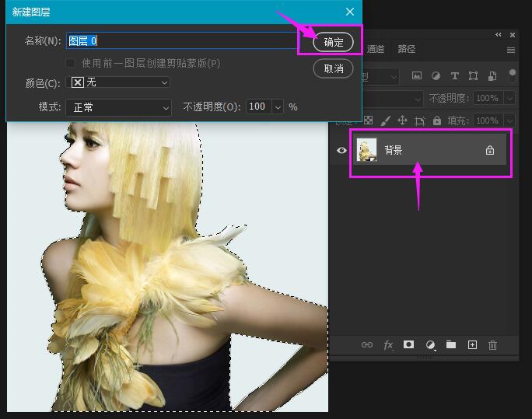
Task: Click the 确定 button
Action: (x=333, y=42)
